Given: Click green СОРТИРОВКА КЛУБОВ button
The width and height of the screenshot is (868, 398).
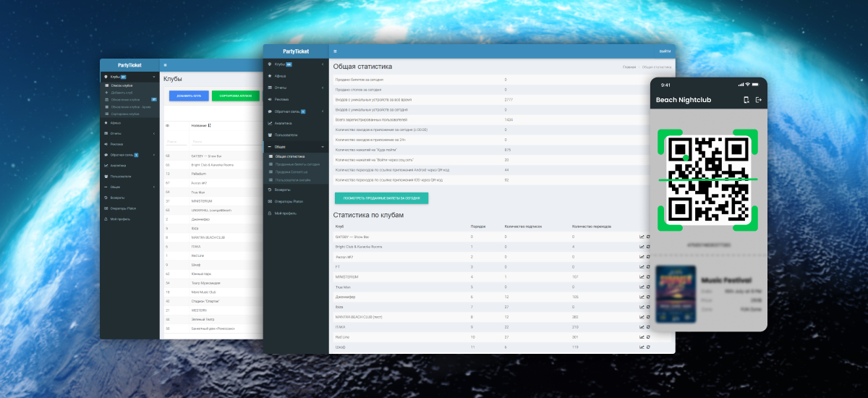Looking at the screenshot, I should [236, 96].
